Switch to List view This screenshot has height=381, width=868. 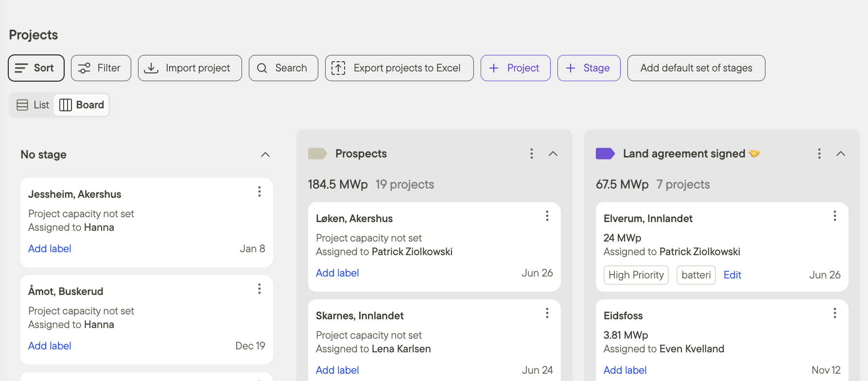click(33, 105)
